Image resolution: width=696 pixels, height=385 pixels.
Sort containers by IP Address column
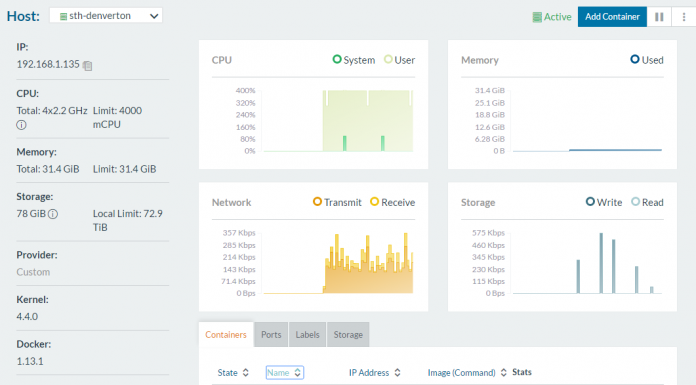point(375,373)
